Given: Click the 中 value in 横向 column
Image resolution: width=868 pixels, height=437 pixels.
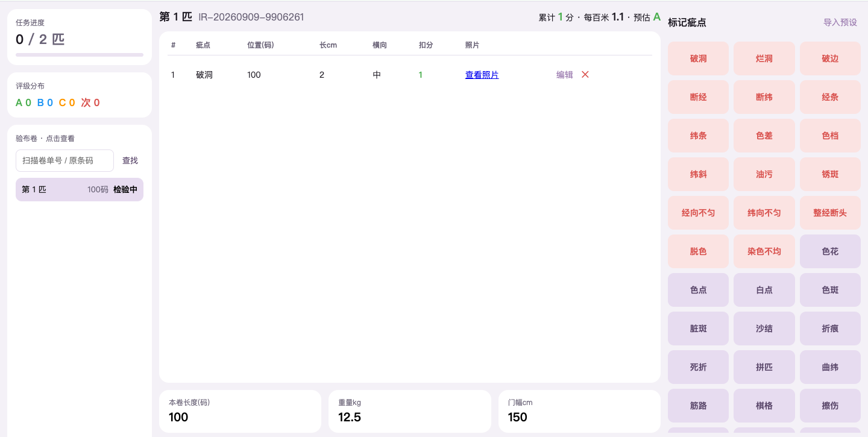Looking at the screenshot, I should click(377, 75).
